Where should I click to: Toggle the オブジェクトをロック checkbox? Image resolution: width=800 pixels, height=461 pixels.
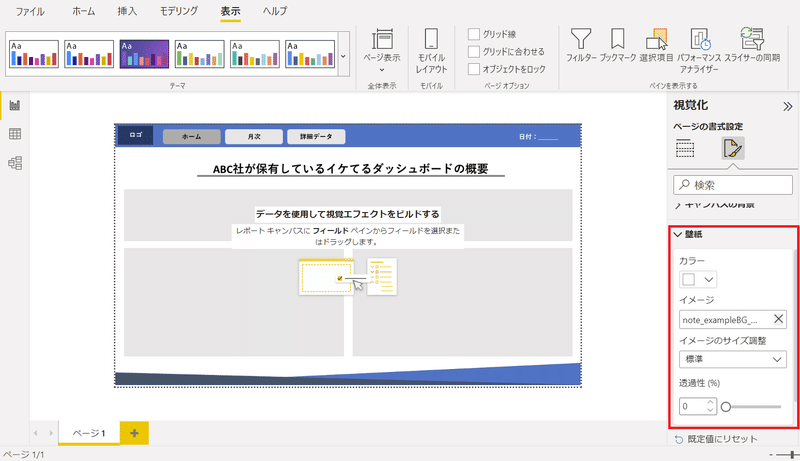[x=473, y=69]
